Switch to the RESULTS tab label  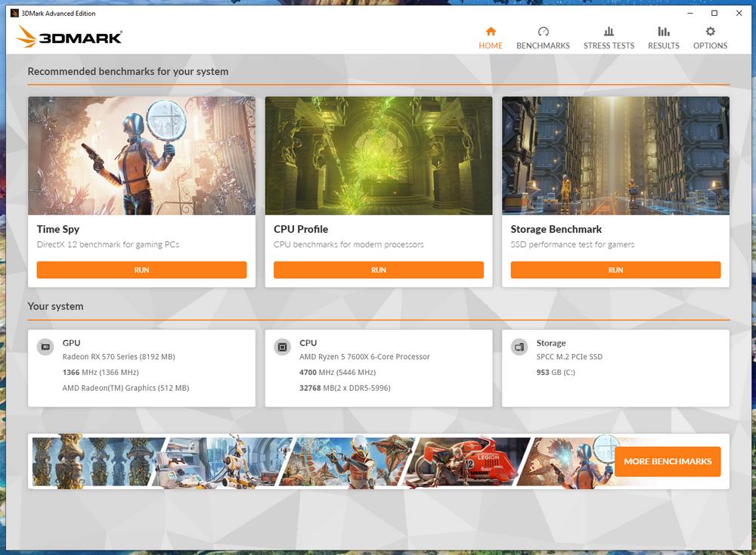[664, 46]
